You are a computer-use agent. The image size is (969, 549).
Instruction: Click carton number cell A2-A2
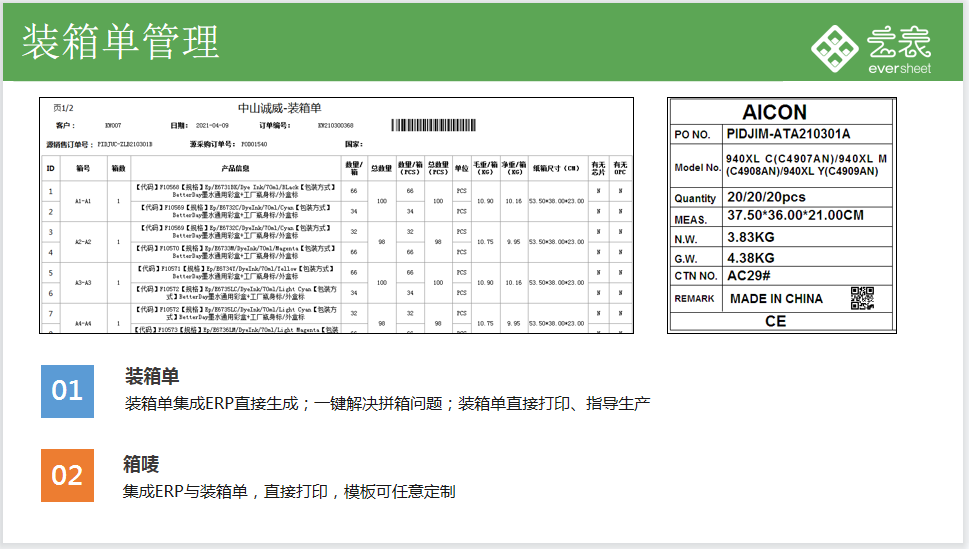tap(83, 242)
